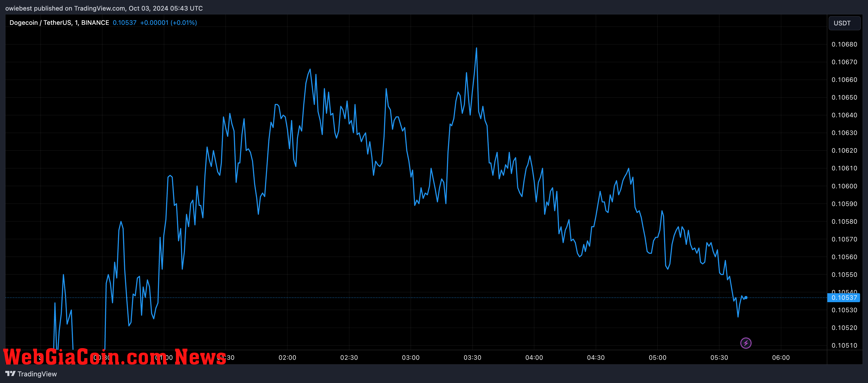The height and width of the screenshot is (383, 868).
Task: Click the 02:30 time axis label
Action: (x=349, y=357)
